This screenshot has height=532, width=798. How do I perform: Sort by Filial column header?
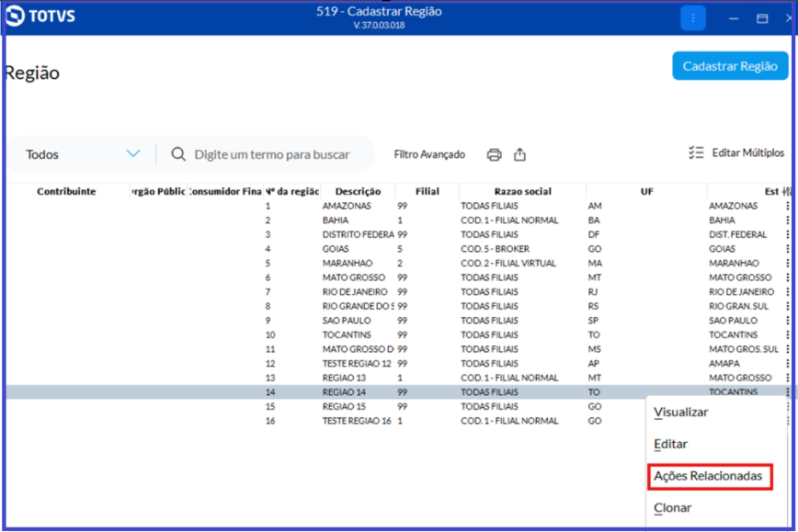click(x=427, y=191)
